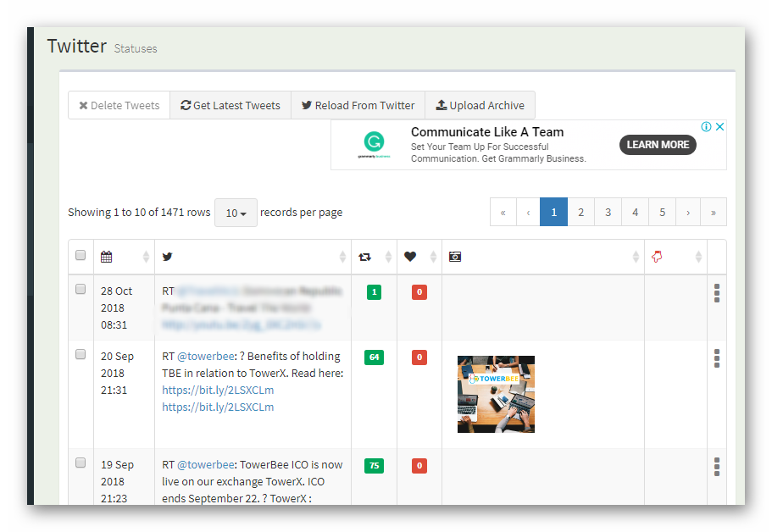Viewport: 772px width, 532px height.
Task: Click the Twitter bird column header icon
Action: click(x=168, y=257)
